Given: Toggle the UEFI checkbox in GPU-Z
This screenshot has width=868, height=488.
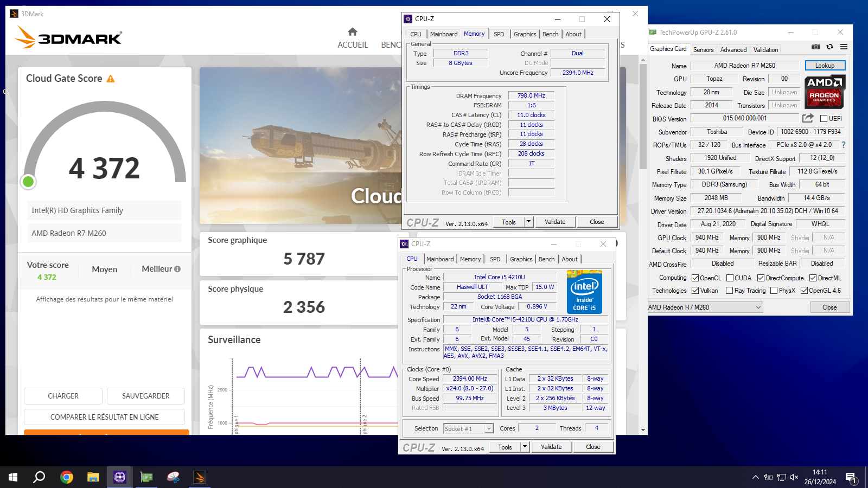Looking at the screenshot, I should coord(824,119).
